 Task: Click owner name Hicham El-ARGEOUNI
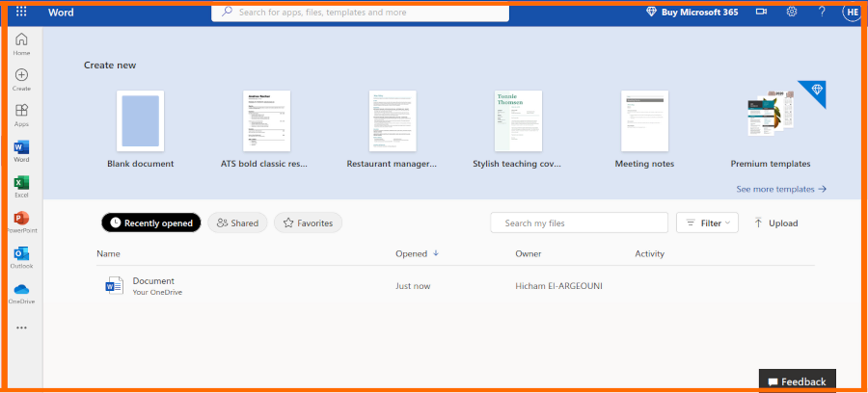click(558, 286)
